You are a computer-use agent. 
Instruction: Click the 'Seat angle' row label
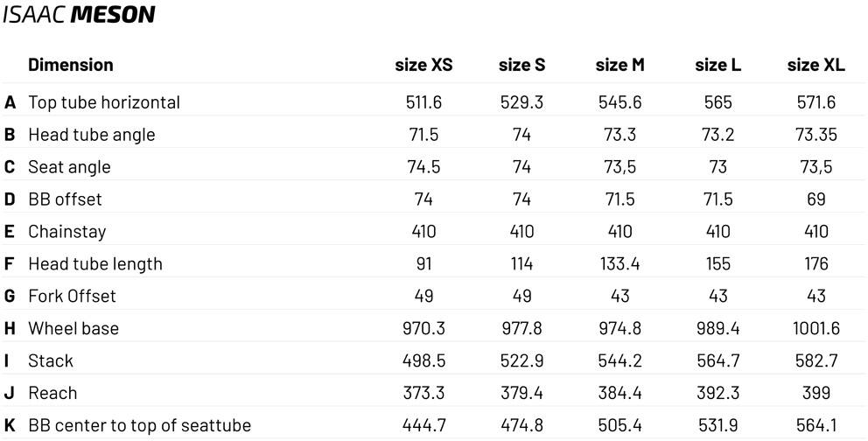[x=69, y=167]
